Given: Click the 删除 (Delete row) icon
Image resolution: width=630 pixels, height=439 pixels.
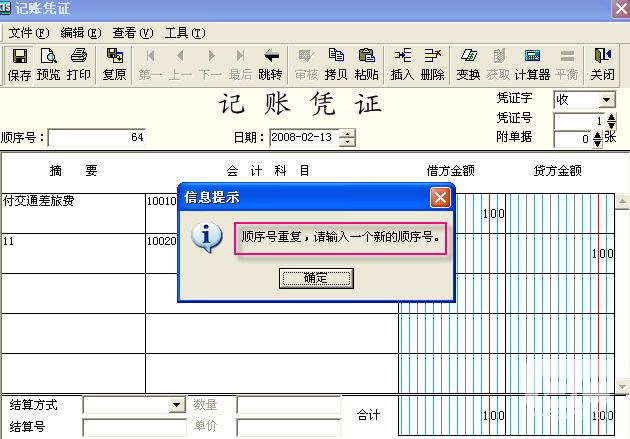Looking at the screenshot, I should [x=432, y=63].
